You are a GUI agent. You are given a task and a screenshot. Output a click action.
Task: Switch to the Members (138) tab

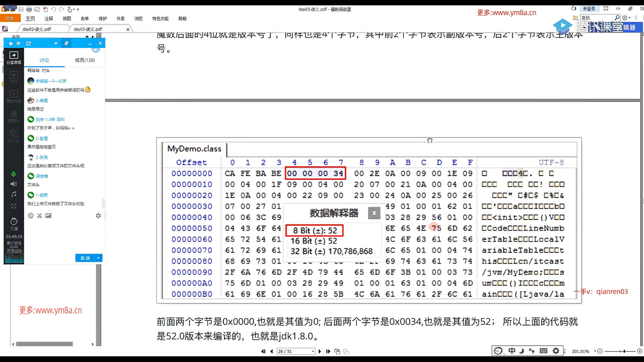coord(85,60)
